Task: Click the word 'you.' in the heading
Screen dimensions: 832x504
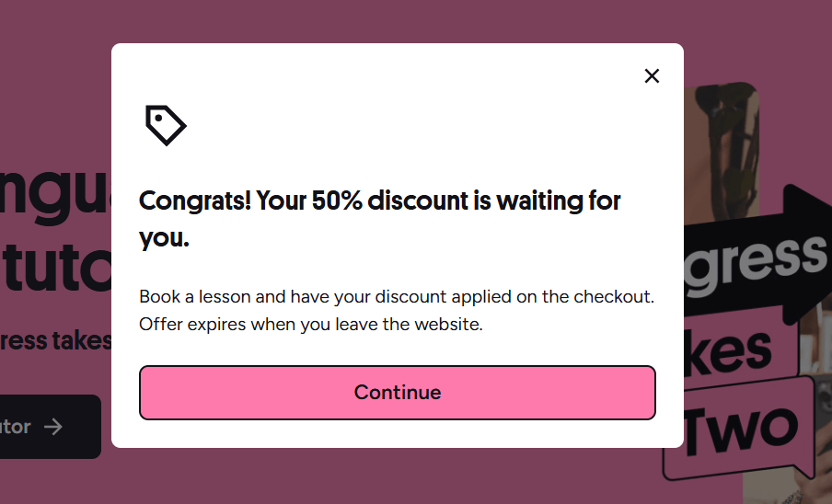Action: (x=164, y=237)
